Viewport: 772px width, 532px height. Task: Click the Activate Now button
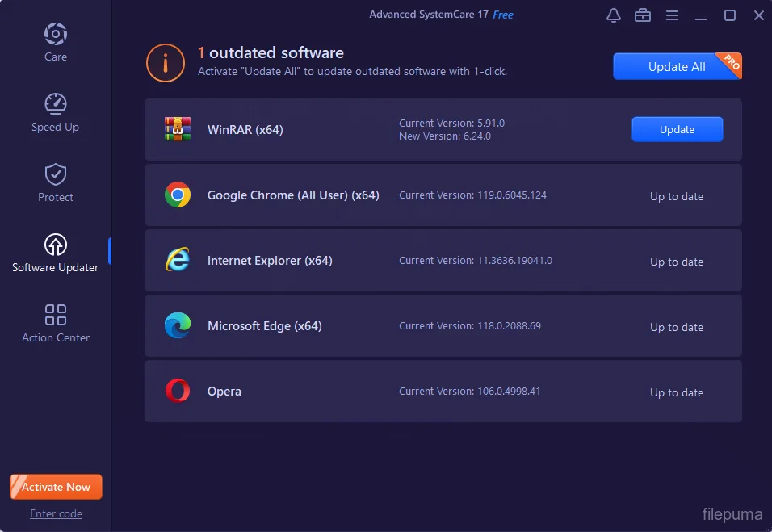56,486
